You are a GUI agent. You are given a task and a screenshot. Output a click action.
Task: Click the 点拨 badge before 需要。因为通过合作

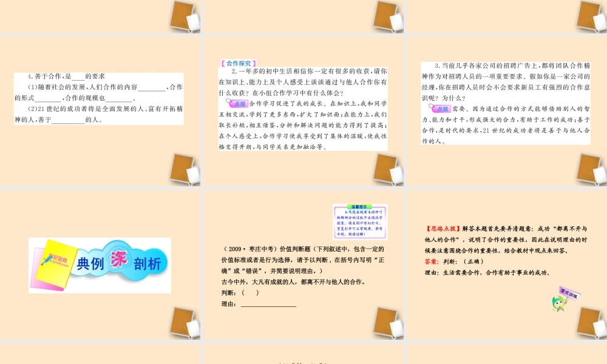[439, 109]
